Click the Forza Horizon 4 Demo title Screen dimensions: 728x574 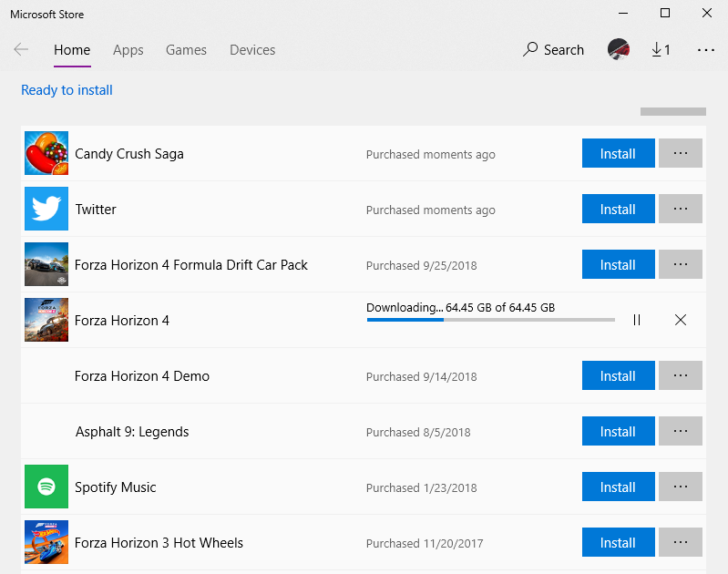pyautogui.click(x=141, y=375)
